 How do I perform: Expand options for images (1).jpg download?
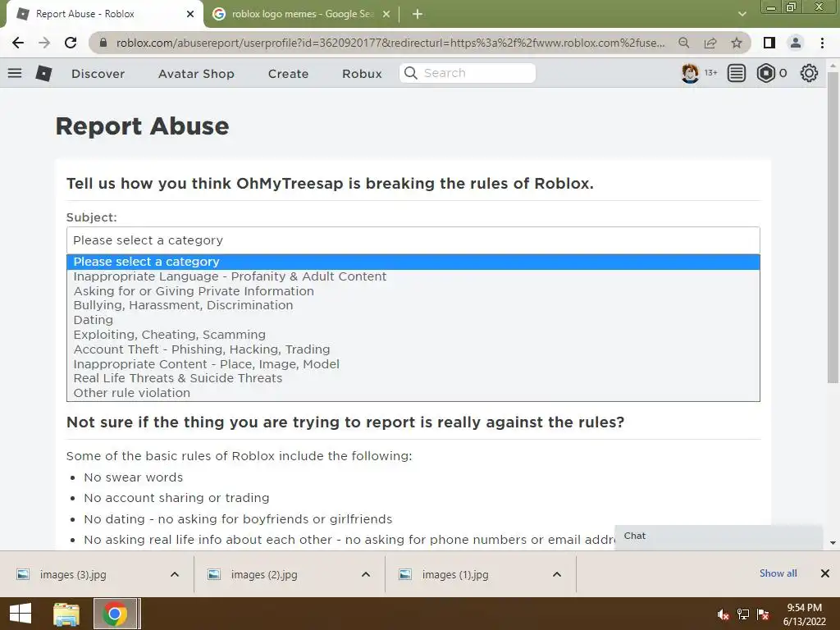(557, 574)
